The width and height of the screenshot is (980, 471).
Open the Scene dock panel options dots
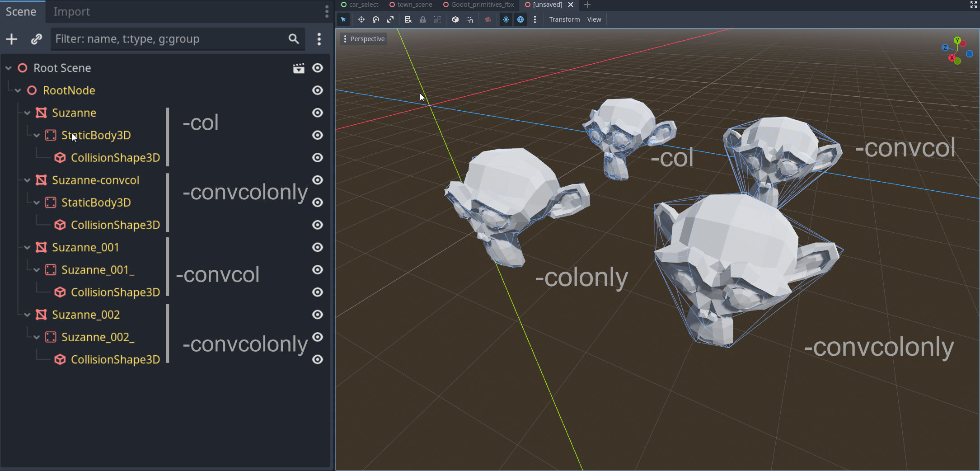coord(327,12)
